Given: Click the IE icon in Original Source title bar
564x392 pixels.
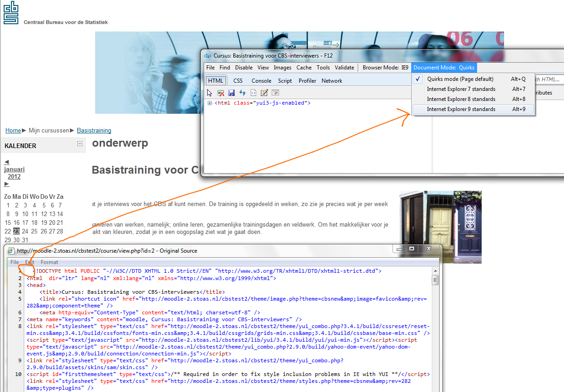Looking at the screenshot, I should tap(11, 250).
